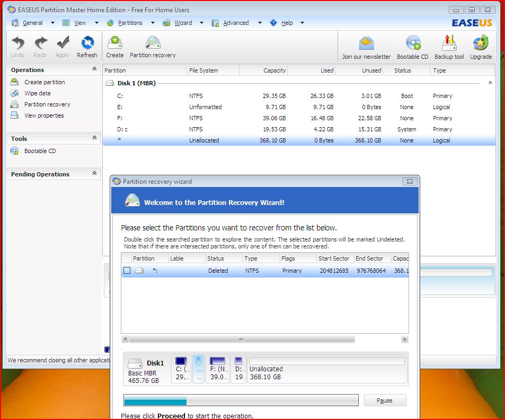Click the Type column header in main list
This screenshot has width=505, height=420.
(x=463, y=70)
